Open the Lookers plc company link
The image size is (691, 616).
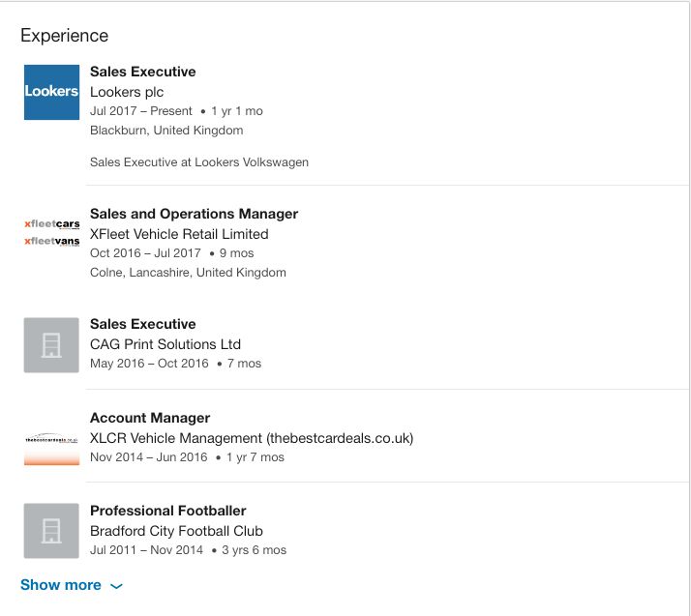click(127, 92)
